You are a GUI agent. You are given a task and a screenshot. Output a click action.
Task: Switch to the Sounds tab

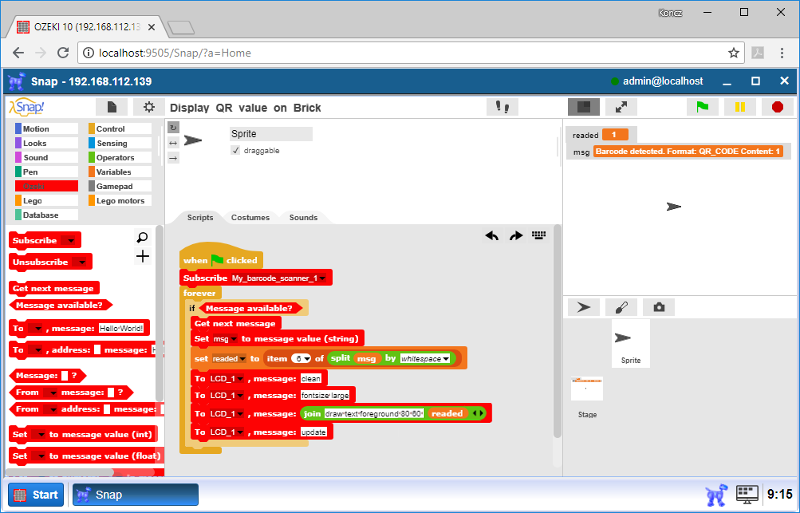point(303,217)
